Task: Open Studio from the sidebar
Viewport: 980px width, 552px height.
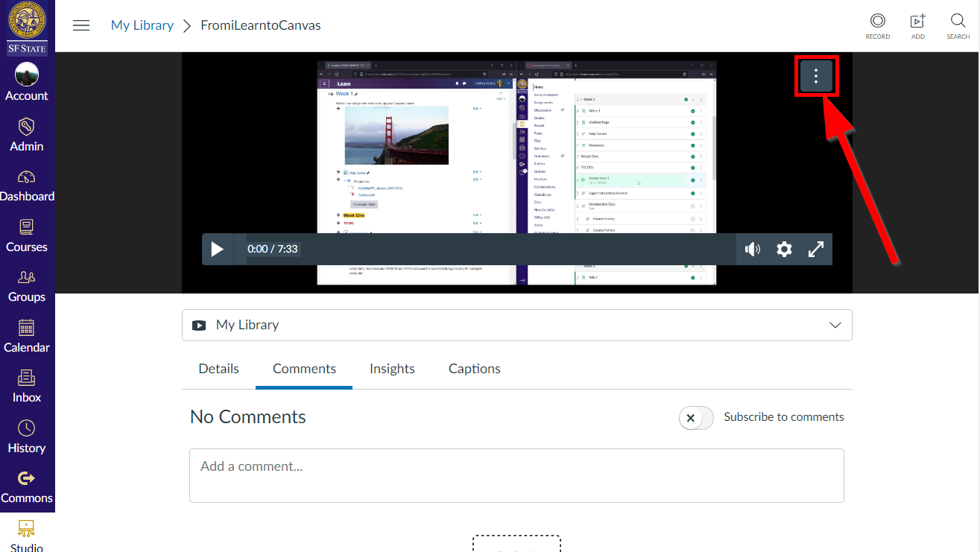Action: tap(27, 535)
